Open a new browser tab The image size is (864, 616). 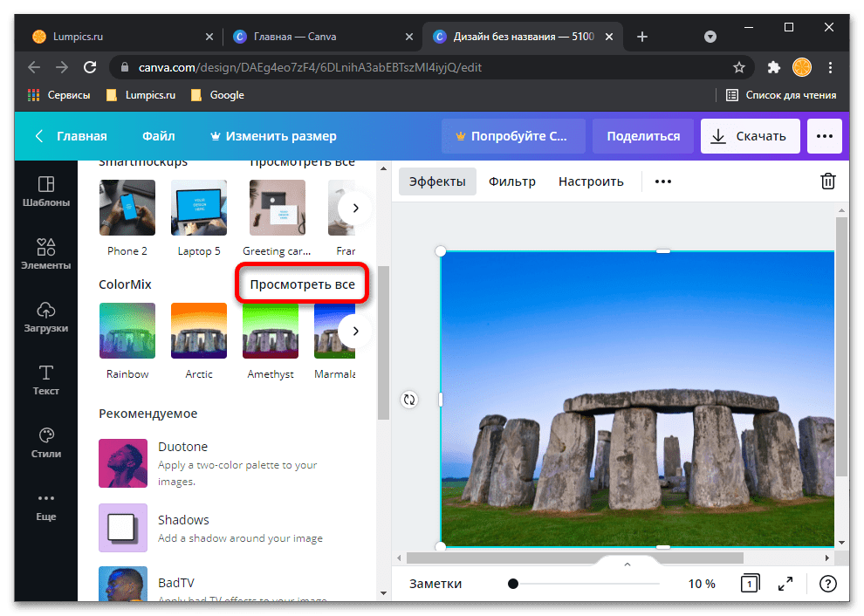click(x=642, y=37)
